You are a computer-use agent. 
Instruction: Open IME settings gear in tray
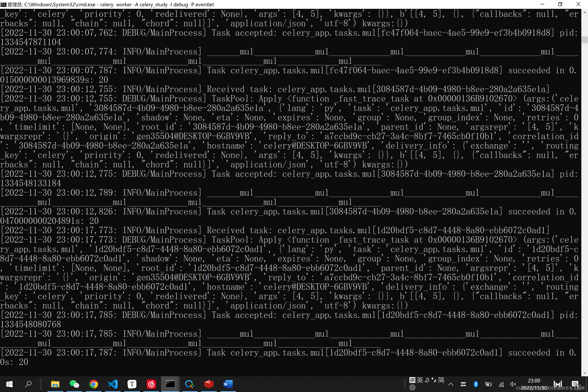pos(412,388)
